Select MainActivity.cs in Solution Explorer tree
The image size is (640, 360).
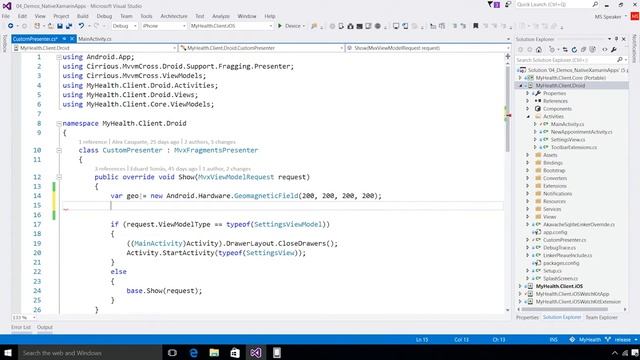pos(567,124)
